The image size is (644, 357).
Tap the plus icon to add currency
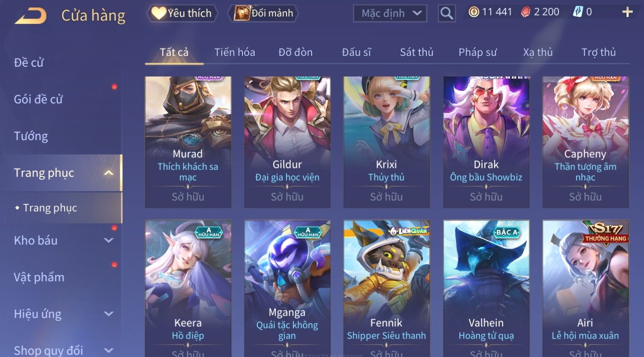click(x=627, y=12)
